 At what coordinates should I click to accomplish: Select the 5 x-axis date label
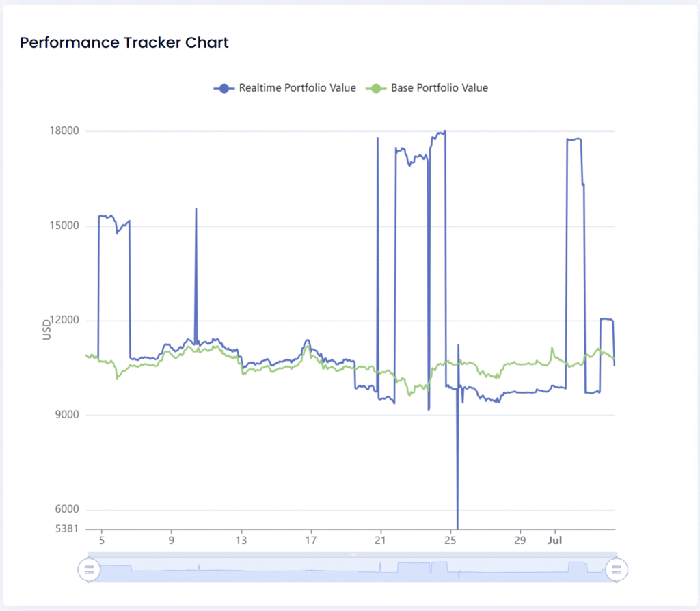[101, 540]
